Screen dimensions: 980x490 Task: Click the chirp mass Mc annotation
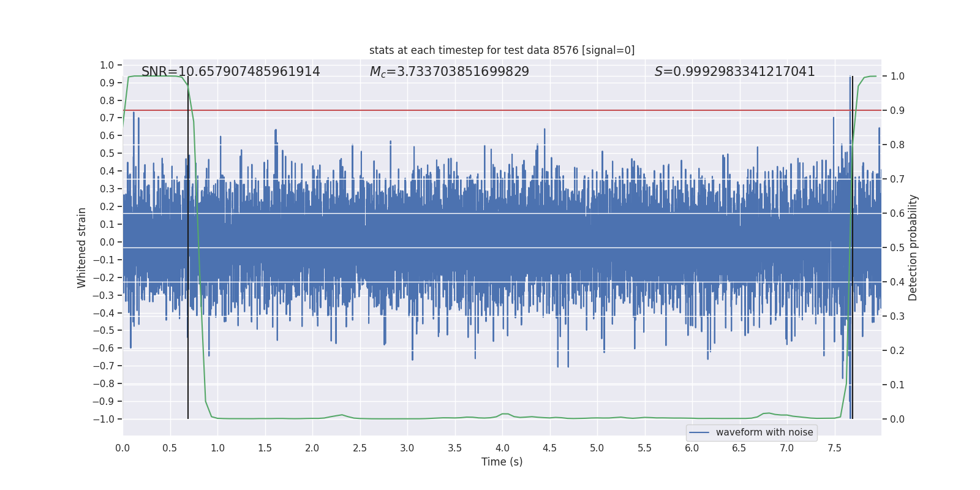click(x=450, y=72)
